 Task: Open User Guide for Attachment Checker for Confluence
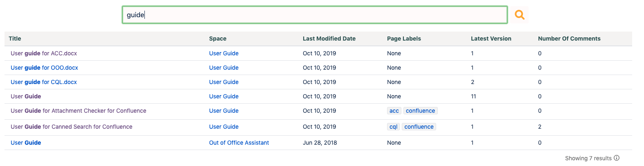click(78, 111)
